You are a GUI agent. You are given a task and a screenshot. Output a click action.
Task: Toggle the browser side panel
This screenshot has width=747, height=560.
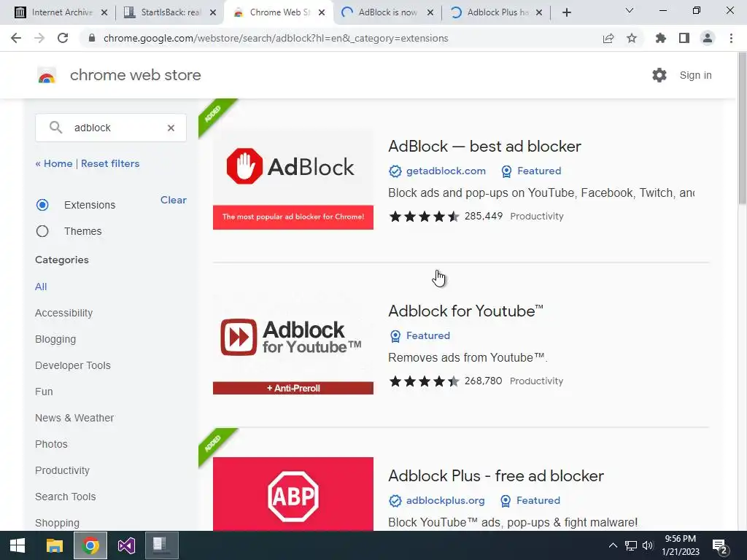684,38
